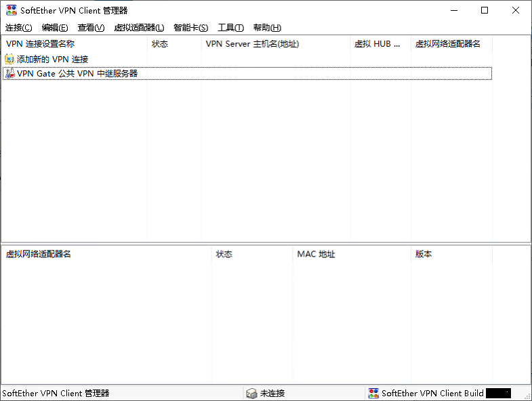The width and height of the screenshot is (532, 401).
Task: Click the 版本 column header
Action: point(451,254)
